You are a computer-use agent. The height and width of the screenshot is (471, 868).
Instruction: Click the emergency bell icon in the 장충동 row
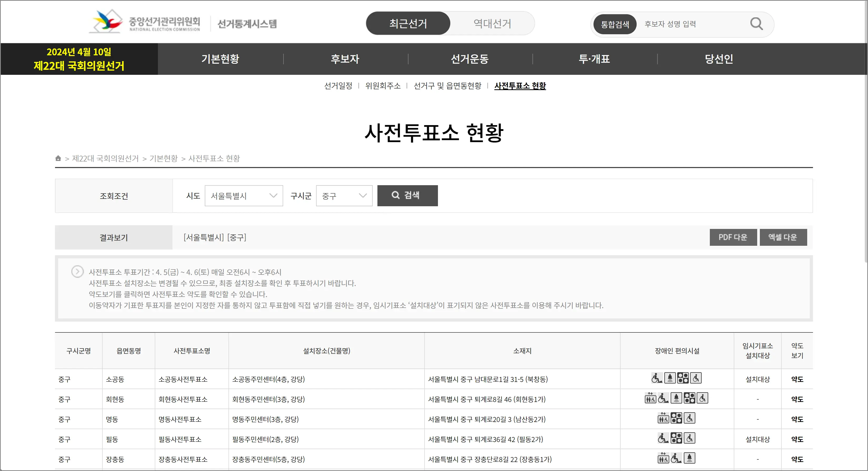(689, 458)
